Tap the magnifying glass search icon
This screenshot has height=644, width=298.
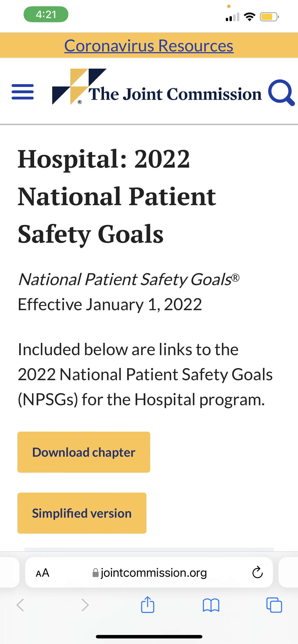(281, 92)
